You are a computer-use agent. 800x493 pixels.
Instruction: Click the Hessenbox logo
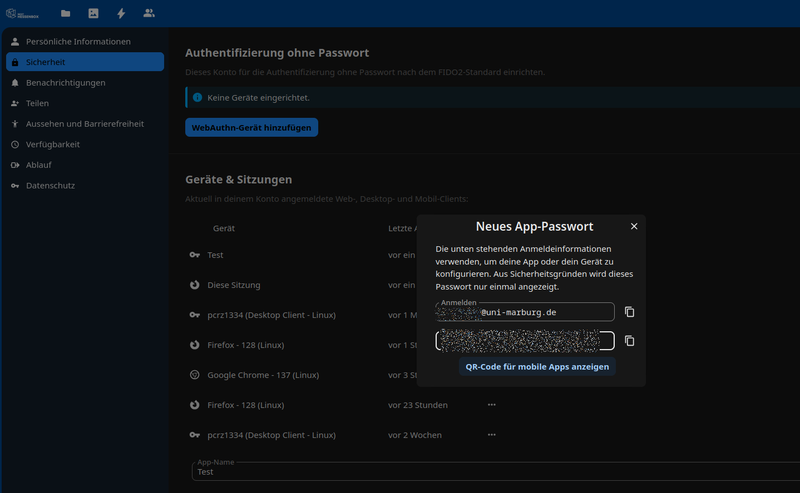[x=22, y=14]
